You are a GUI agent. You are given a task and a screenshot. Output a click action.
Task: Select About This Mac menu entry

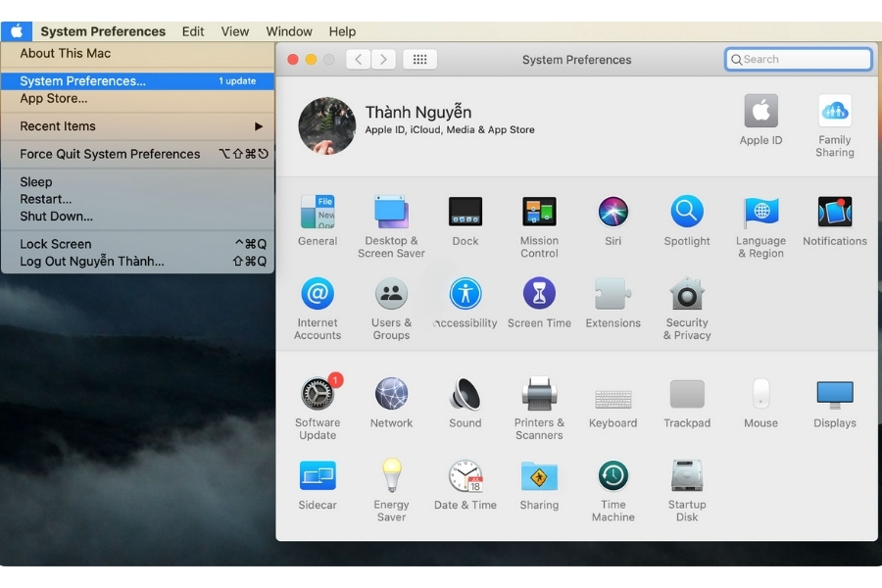[x=66, y=54]
